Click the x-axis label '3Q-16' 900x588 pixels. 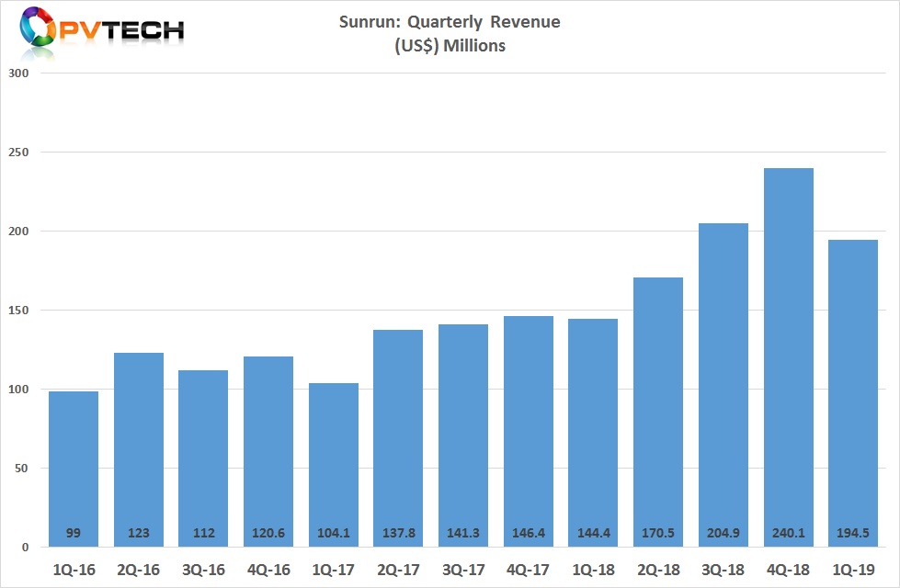coord(204,570)
